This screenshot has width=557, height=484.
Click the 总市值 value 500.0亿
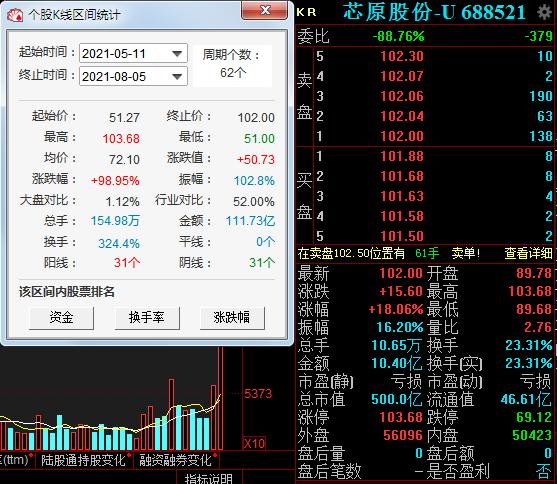tap(396, 399)
